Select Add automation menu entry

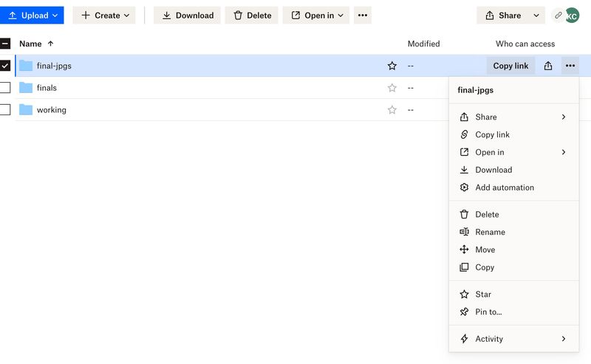click(504, 188)
